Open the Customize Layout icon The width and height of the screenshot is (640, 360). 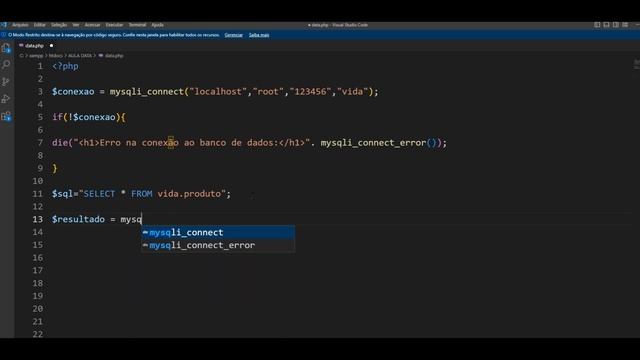(x=625, y=25)
